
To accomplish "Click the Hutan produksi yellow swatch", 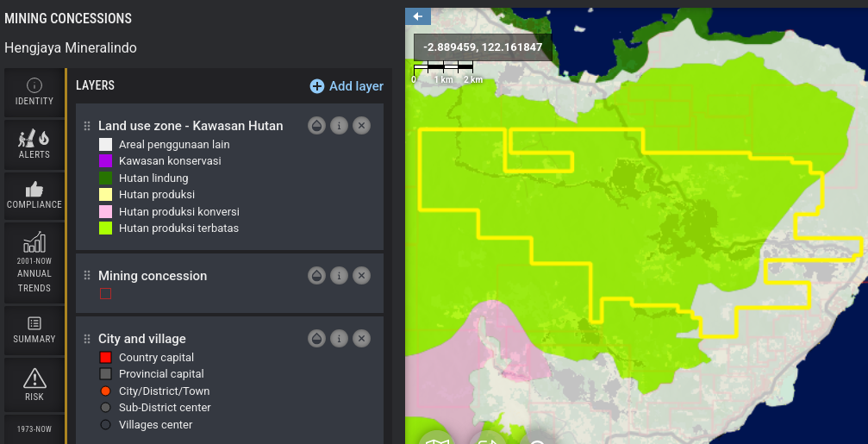I will coord(106,194).
